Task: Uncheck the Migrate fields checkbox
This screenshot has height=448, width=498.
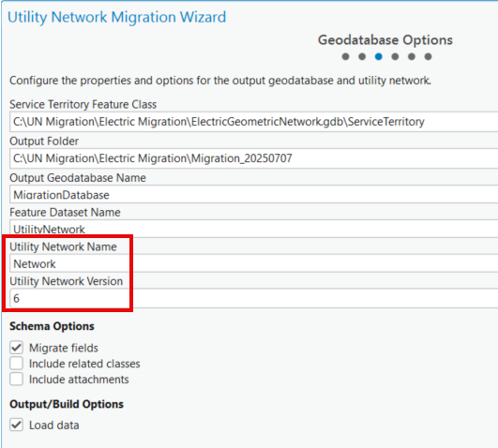Action: 16,348
